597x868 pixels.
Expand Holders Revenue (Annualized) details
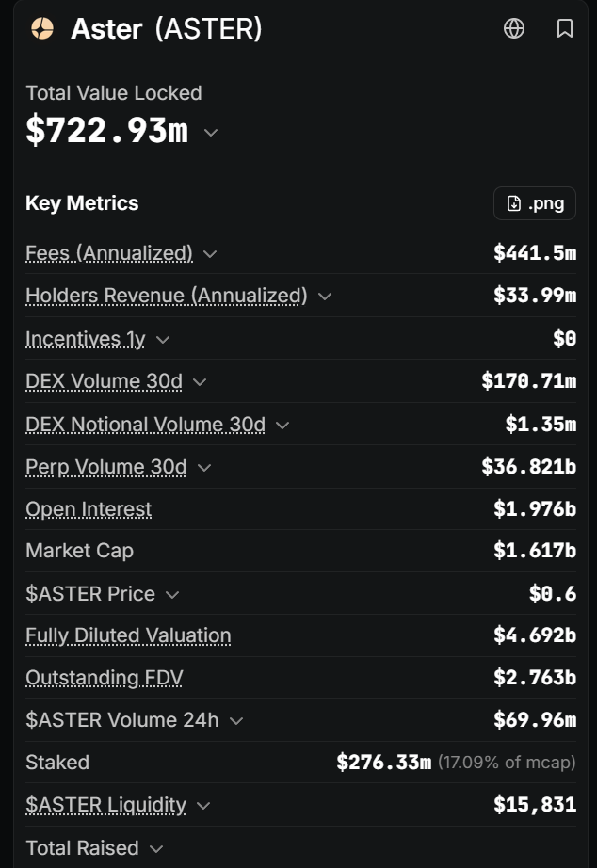(x=325, y=297)
